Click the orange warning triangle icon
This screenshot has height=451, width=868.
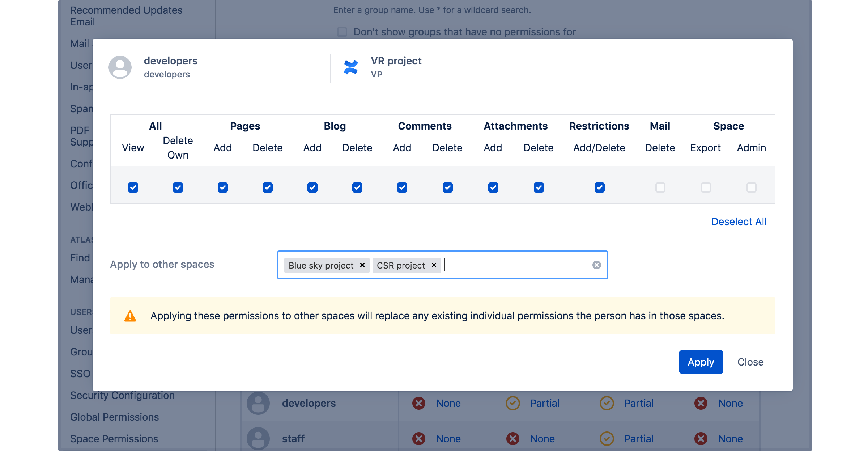pyautogui.click(x=130, y=316)
